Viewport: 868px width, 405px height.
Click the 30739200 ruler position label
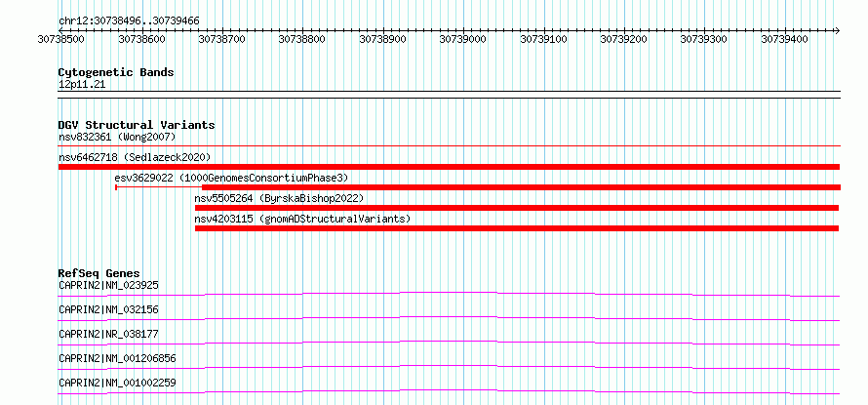tap(624, 39)
